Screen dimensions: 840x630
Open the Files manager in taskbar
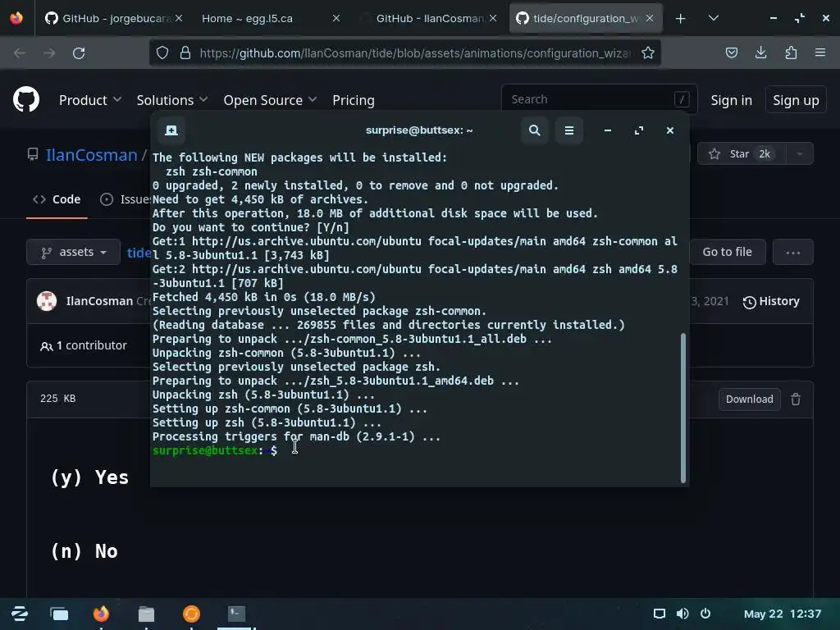click(x=146, y=614)
